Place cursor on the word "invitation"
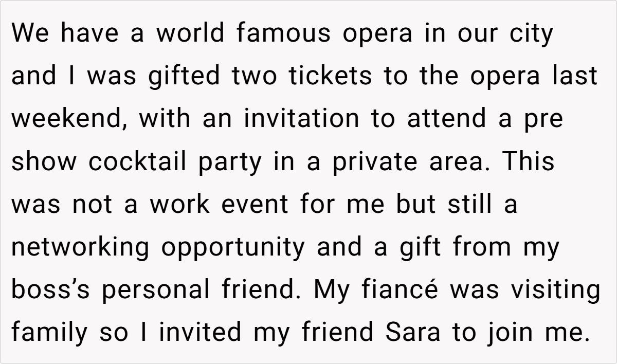The image size is (617, 364). coord(301,119)
